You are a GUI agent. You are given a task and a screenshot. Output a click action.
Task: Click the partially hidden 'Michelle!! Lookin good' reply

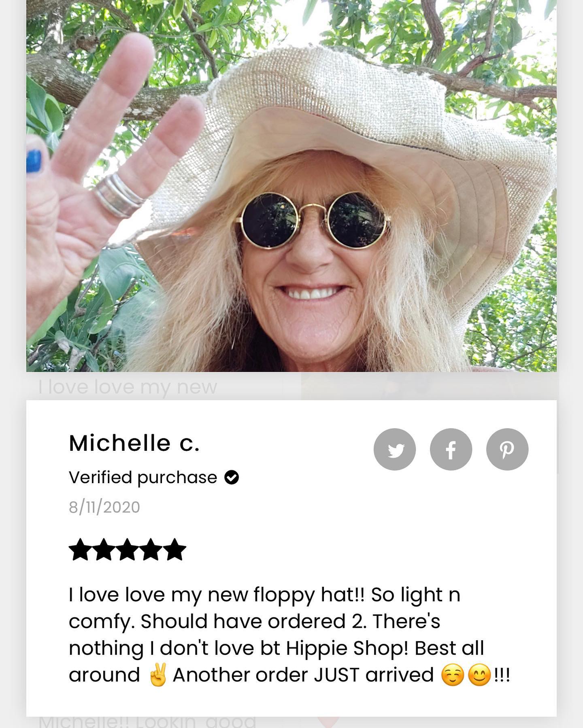tap(148, 722)
